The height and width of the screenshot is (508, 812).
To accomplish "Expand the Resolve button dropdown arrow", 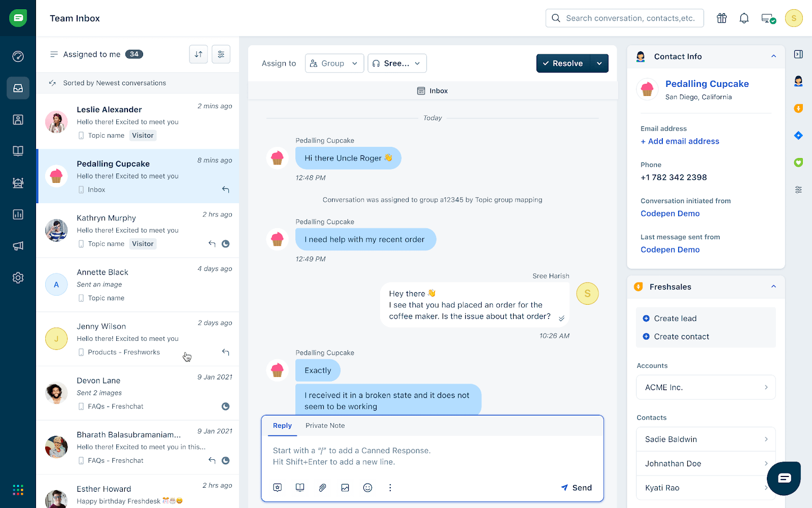I will (599, 63).
